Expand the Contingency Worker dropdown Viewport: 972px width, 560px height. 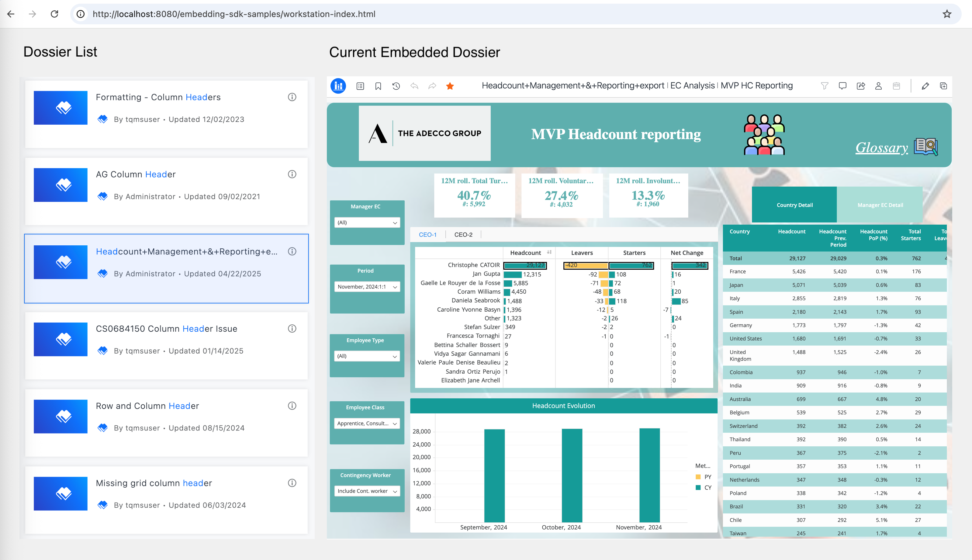point(367,491)
